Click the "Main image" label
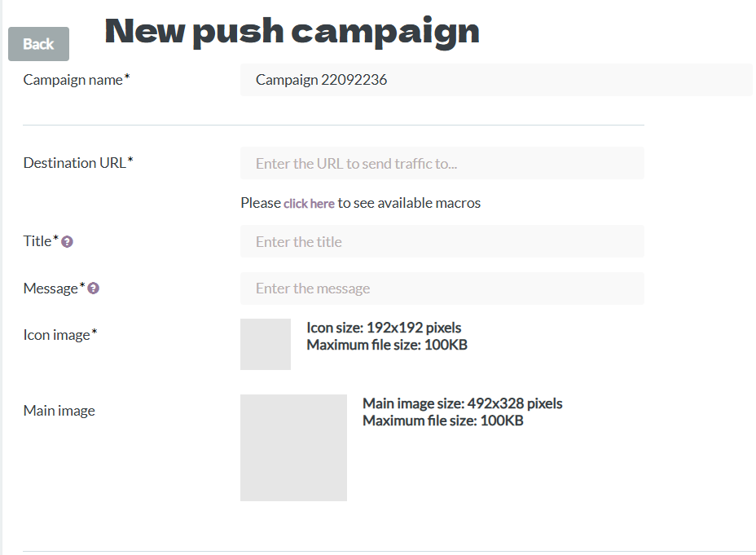The image size is (756, 555). 59,411
